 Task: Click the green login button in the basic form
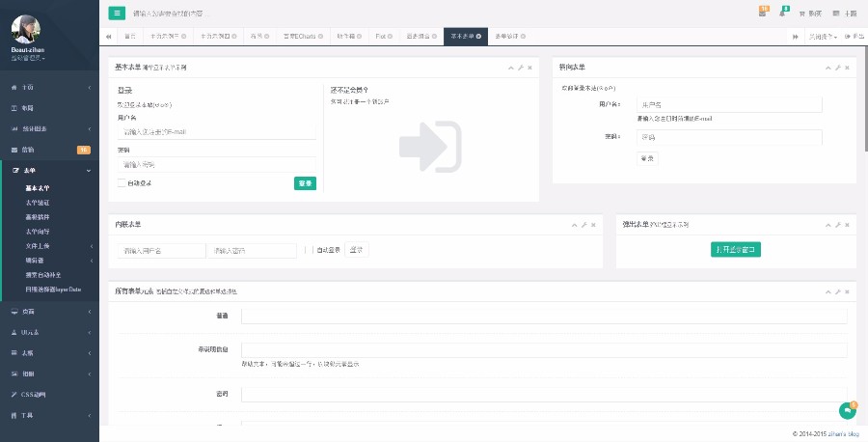(305, 183)
